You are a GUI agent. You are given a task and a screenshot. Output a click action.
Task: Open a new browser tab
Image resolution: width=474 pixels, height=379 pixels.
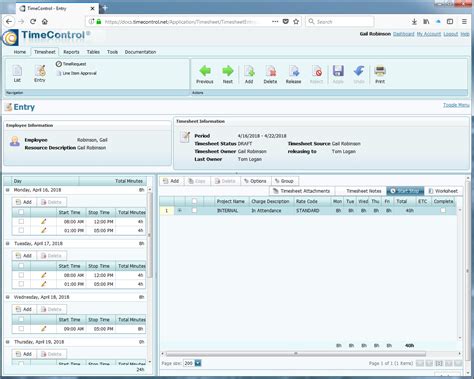click(105, 8)
